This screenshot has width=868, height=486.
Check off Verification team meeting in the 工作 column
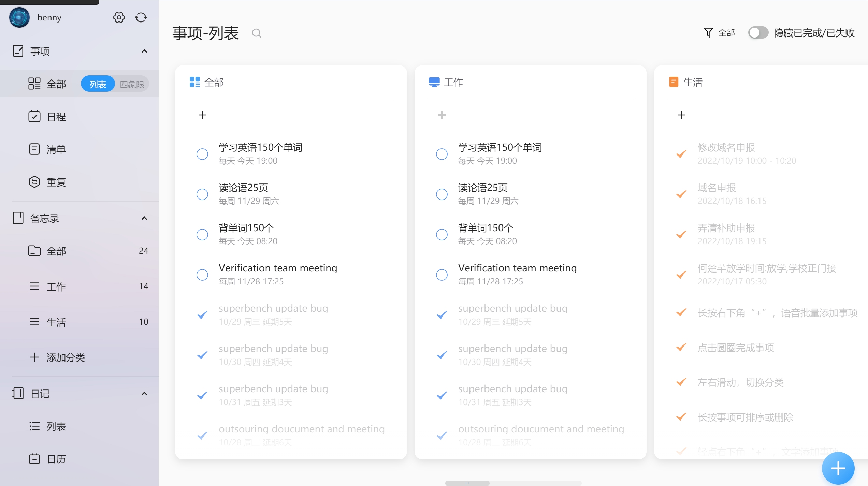442,275
